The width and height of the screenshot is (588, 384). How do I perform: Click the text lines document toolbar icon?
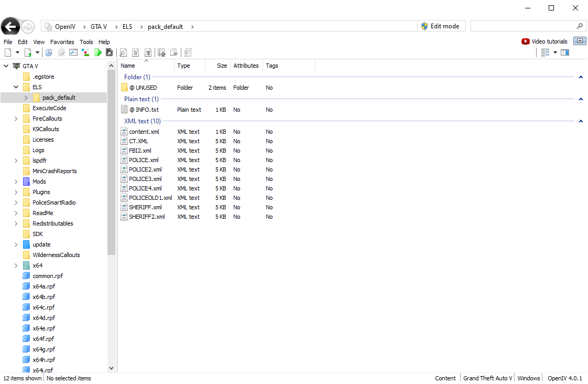(136, 52)
